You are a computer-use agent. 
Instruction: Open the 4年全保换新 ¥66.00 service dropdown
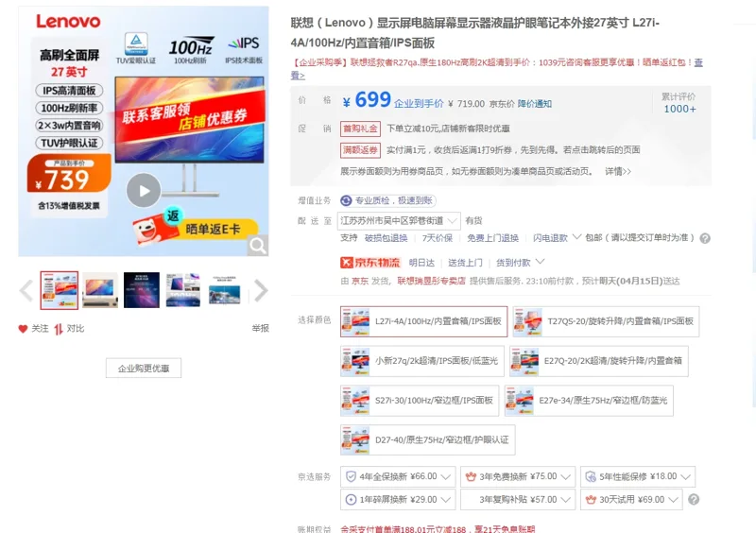coord(398,476)
